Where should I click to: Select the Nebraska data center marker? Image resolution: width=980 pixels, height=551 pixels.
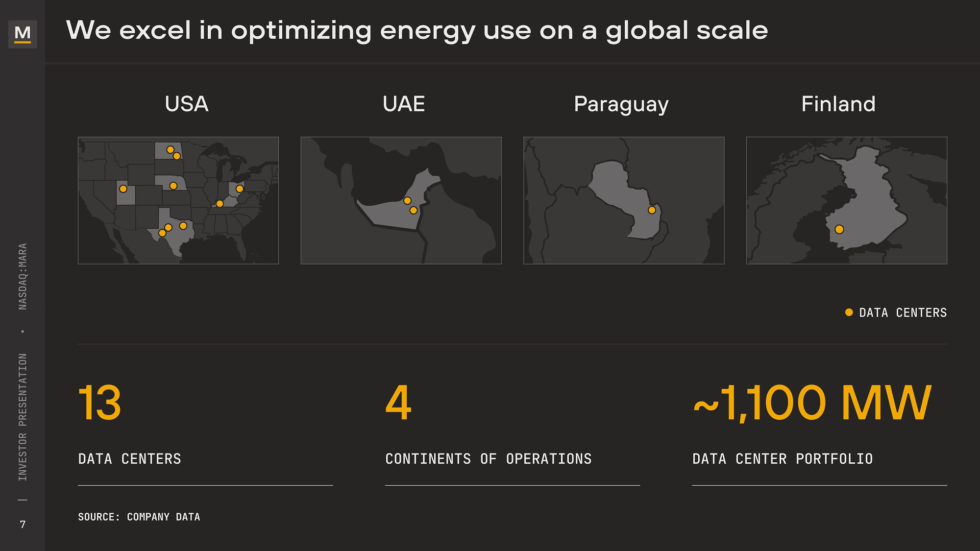tap(173, 186)
